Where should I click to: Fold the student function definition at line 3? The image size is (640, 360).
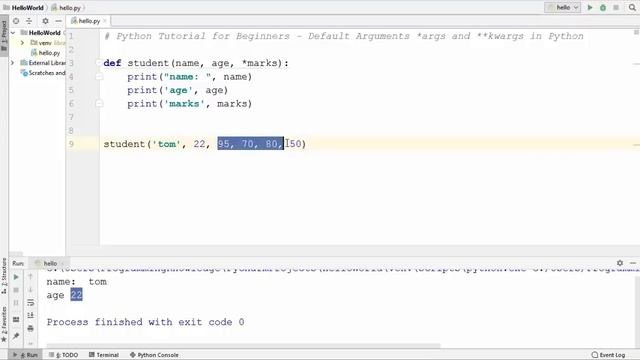(99, 63)
